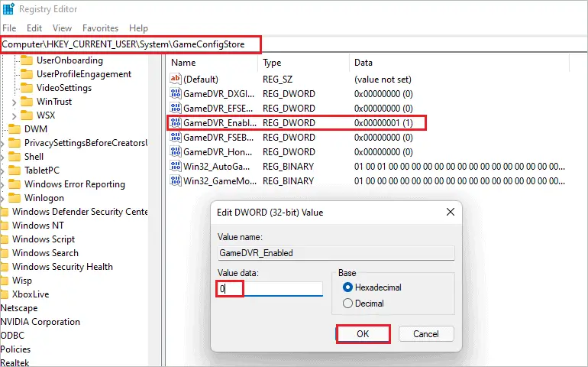This screenshot has height=367, width=588.
Task: Open the Edit menu
Action: point(34,28)
